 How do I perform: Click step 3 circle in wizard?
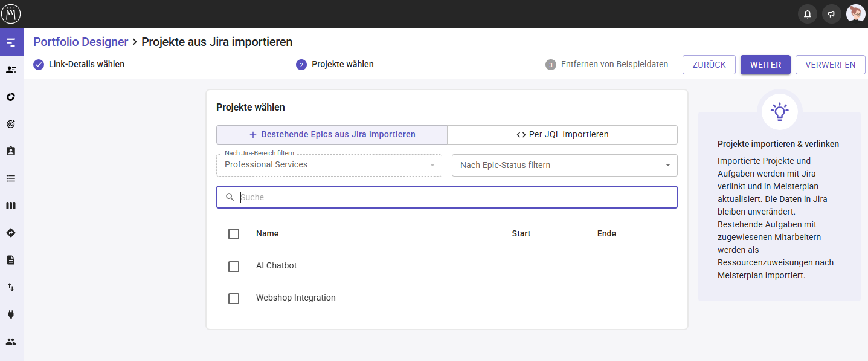click(x=551, y=65)
